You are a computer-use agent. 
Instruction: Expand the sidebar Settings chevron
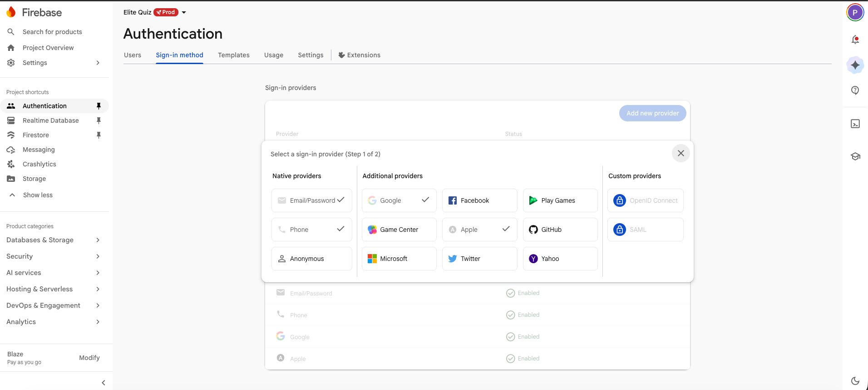pyautogui.click(x=98, y=63)
